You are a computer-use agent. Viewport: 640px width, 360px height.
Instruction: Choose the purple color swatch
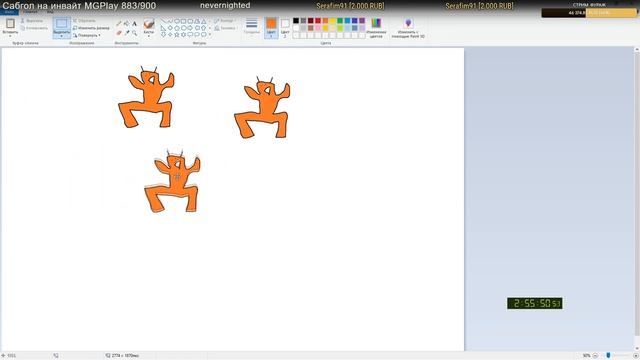click(x=362, y=20)
